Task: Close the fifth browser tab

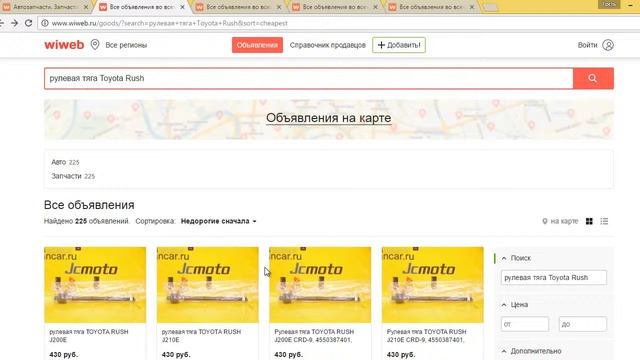Action: [x=471, y=7]
